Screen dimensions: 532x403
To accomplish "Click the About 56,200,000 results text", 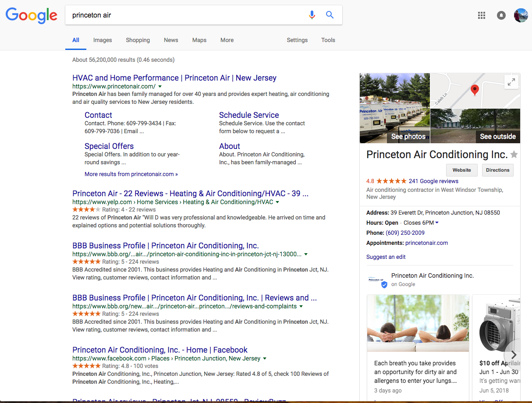I will pos(123,60).
